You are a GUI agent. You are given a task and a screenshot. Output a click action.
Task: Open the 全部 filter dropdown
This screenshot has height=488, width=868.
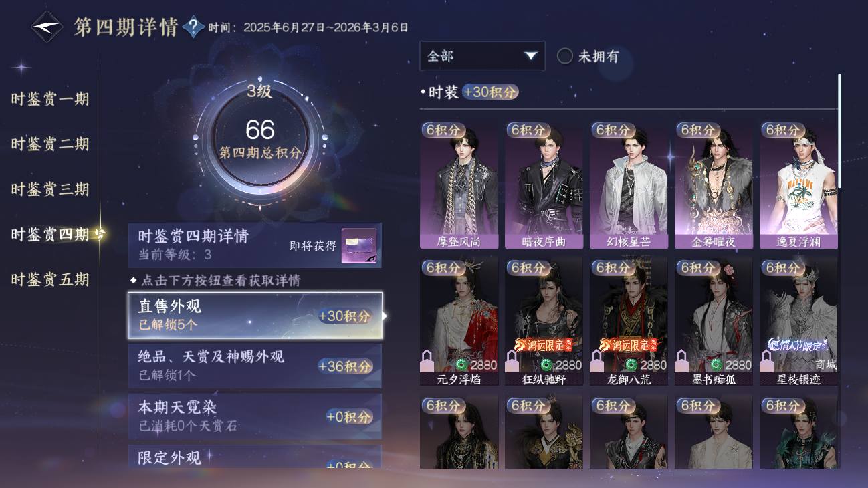coord(482,56)
